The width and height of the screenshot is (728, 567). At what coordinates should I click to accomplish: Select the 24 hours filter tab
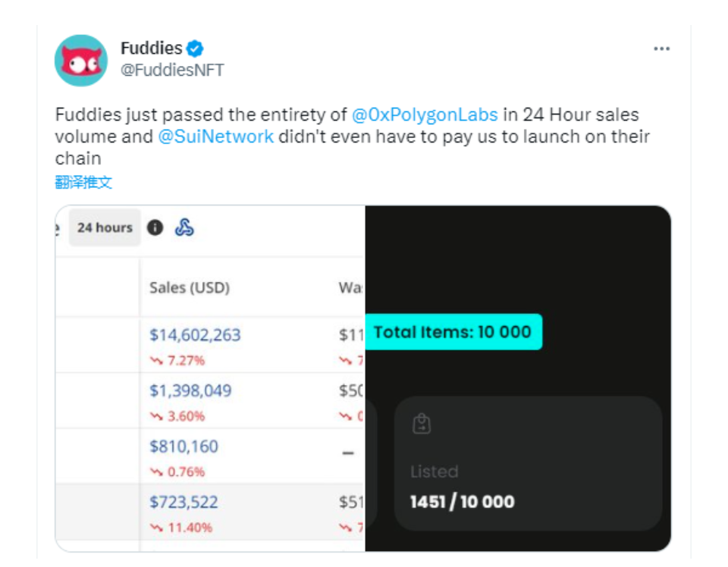105,227
